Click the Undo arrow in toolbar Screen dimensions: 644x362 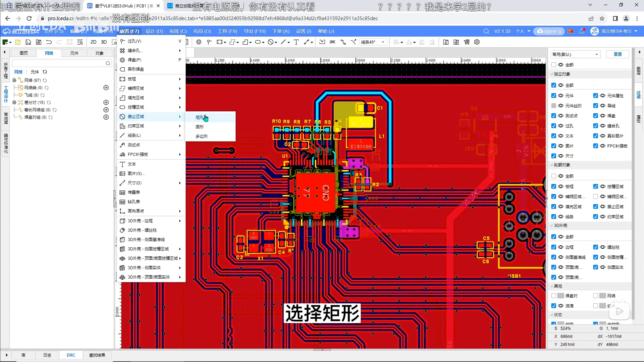pyautogui.click(x=49, y=42)
